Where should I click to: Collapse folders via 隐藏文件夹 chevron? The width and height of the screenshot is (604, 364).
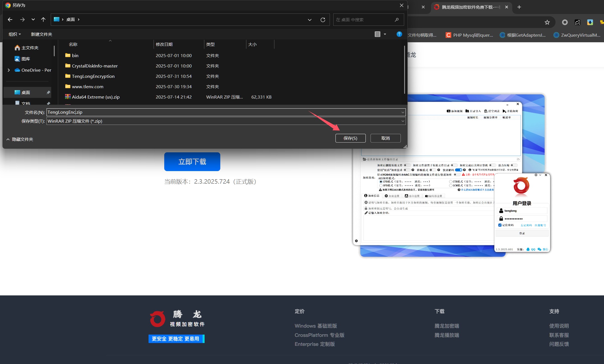point(8,139)
